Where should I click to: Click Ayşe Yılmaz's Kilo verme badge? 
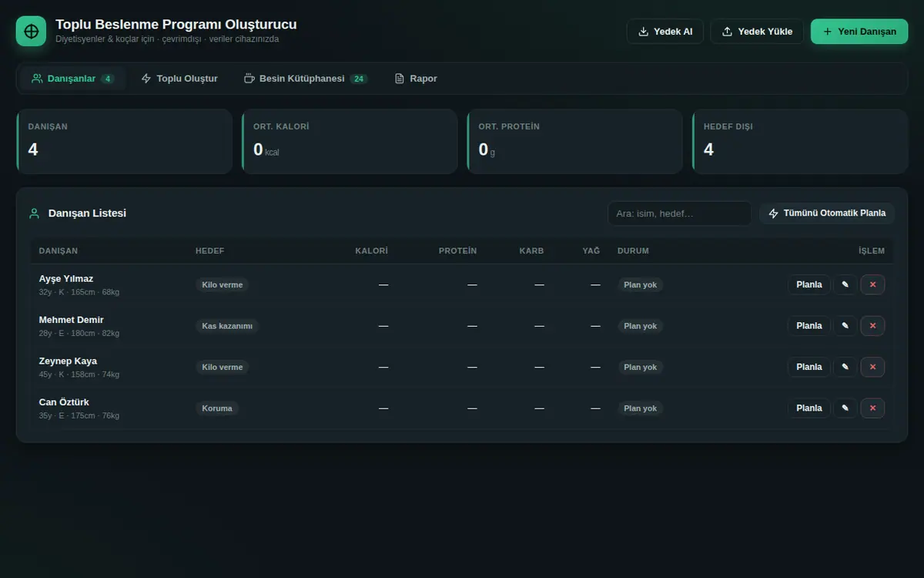223,285
